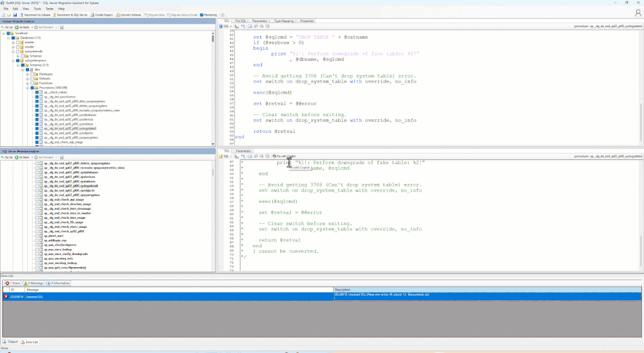Click Go Up in Sybase Metadata Explorer
Viewport: 644px width, 353px height.
(x=7, y=27)
